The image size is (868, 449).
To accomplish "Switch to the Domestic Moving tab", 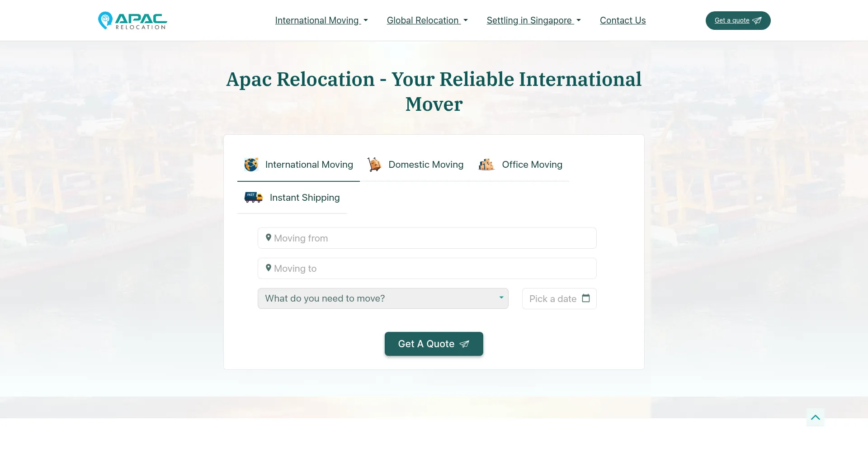I will [425, 165].
